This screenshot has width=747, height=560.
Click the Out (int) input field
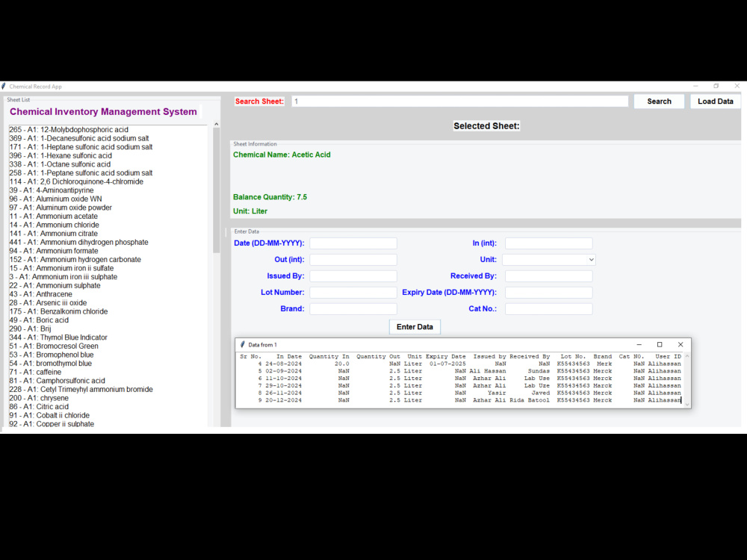[x=353, y=260]
